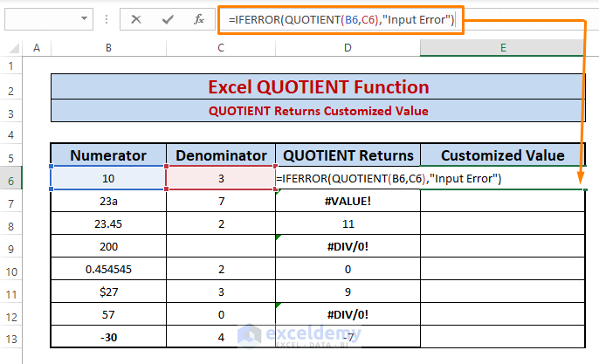This screenshot has height=364, width=599.
Task: Select numerator cell containing 23a
Action: (x=108, y=201)
